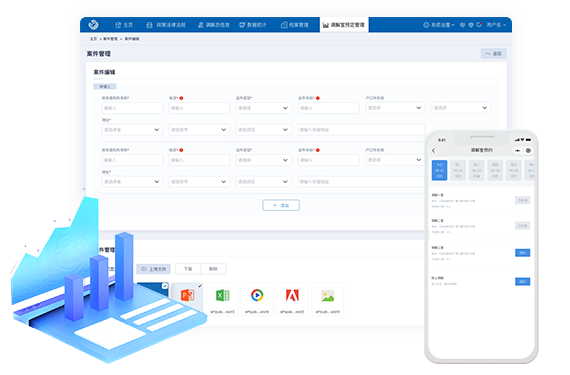Open the Adobe PDF file thumbnail
Viewport: 570px width, 375px height.
[292, 299]
